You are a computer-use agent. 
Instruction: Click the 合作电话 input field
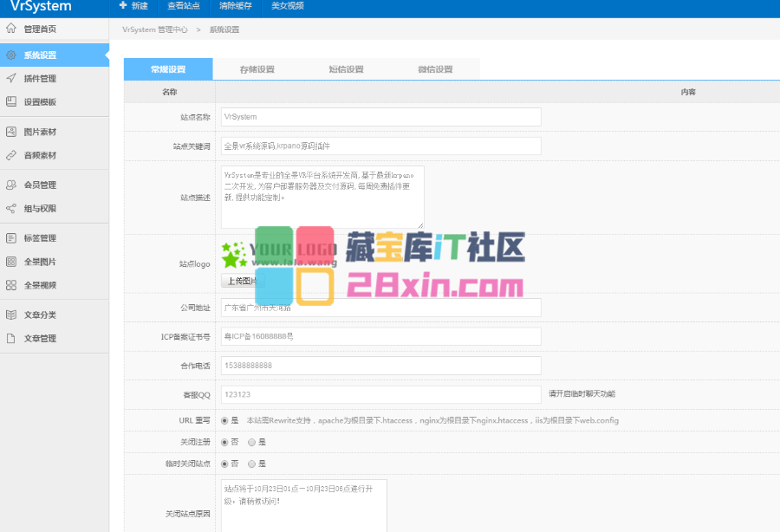point(380,366)
